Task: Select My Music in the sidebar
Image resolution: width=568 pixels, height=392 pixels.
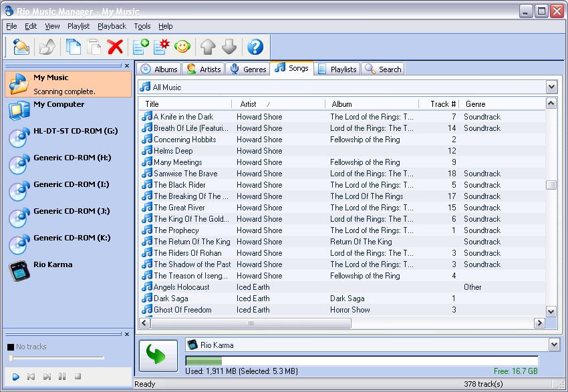Action: 68,84
